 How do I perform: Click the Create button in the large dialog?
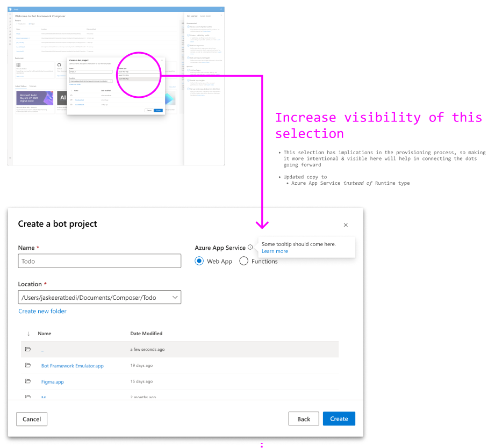pos(339,418)
